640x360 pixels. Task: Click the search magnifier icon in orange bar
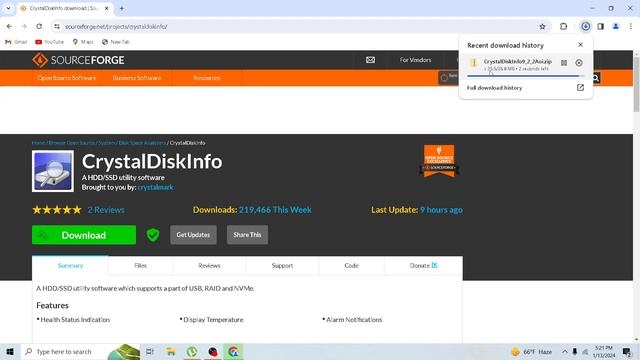pyautogui.click(x=596, y=78)
